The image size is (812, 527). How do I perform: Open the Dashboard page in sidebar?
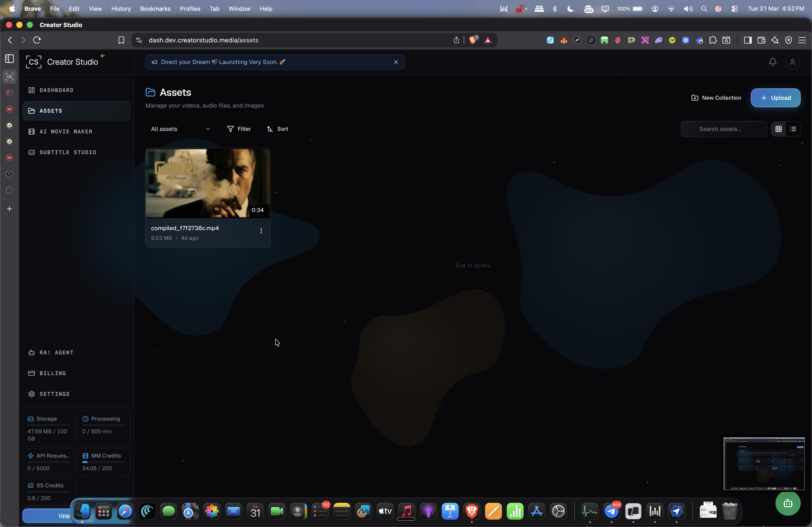pyautogui.click(x=76, y=90)
